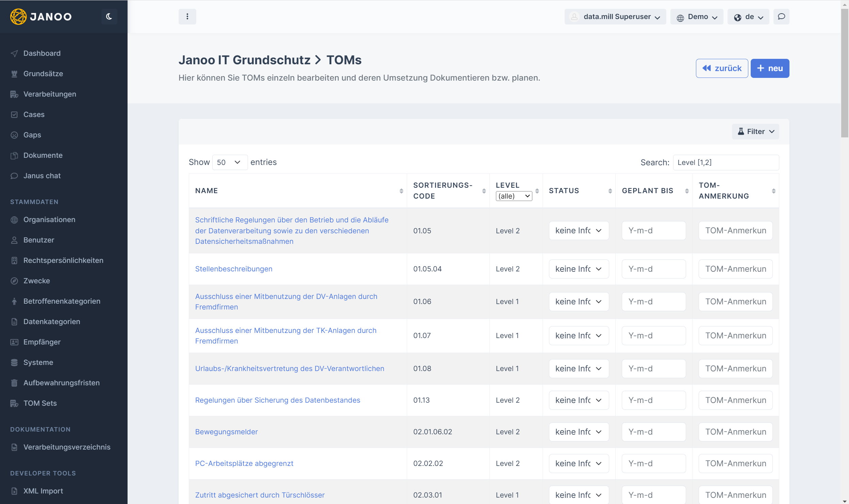Open data.mill Superuser user menu
849x504 pixels.
click(615, 17)
